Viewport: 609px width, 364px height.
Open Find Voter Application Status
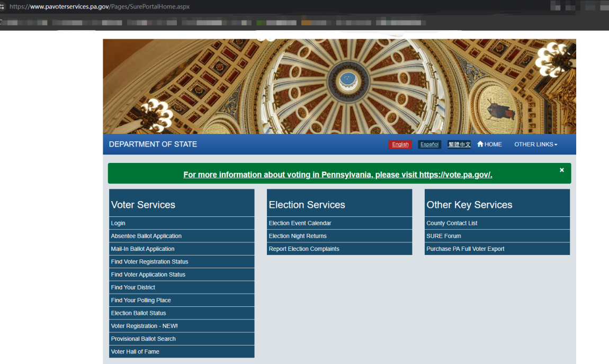coord(148,275)
